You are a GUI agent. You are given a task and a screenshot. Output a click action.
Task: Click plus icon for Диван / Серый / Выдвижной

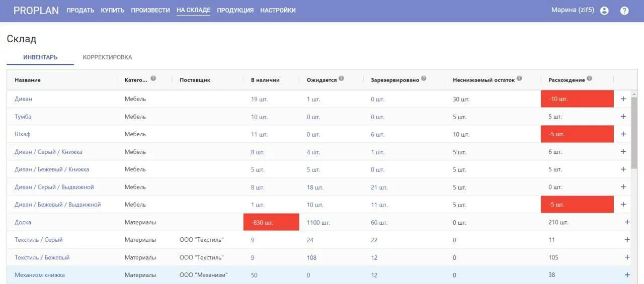623,187
